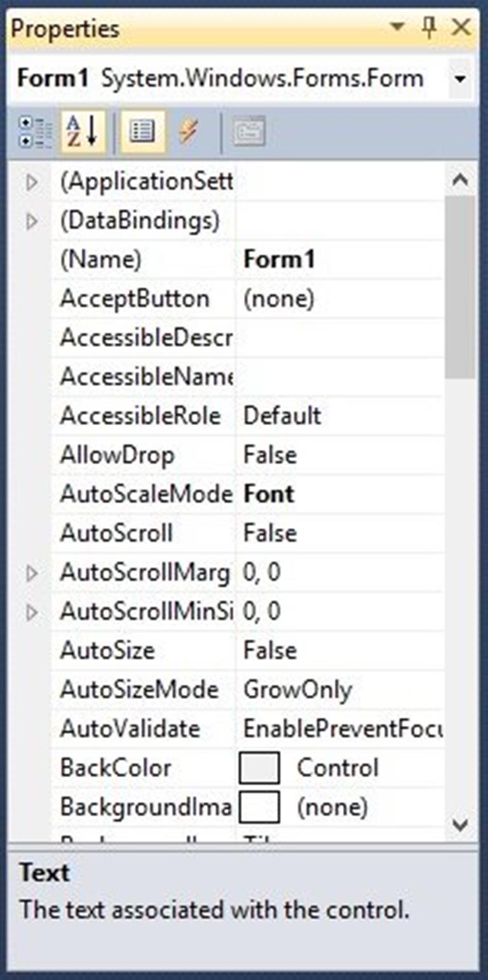Toggle the AllowDrop property to True
This screenshot has height=980, width=488.
point(286,454)
